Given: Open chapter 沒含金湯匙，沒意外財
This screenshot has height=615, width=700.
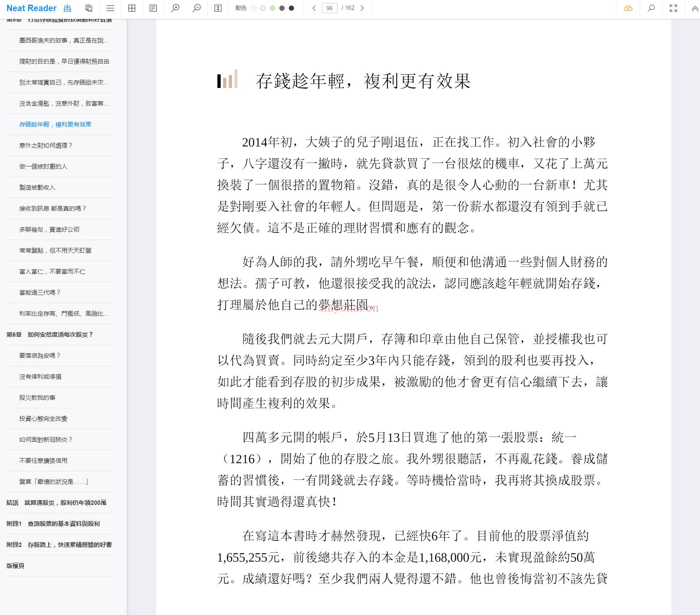Looking at the screenshot, I should coord(64,103).
